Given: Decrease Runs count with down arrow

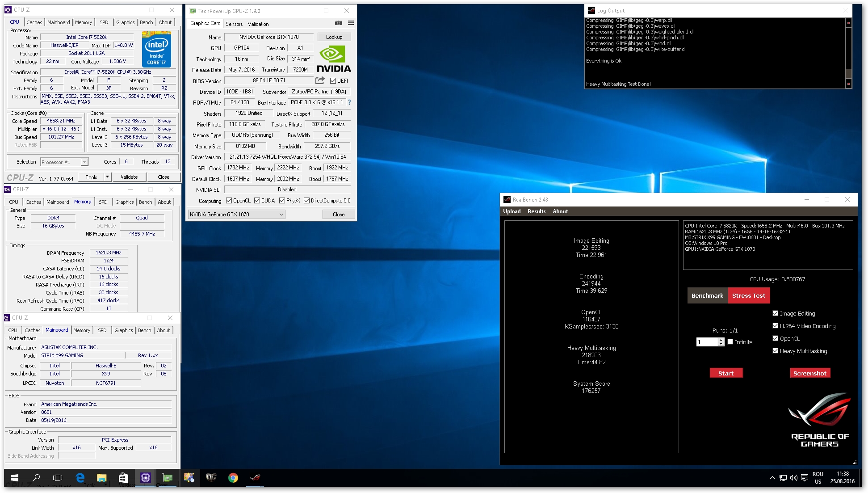Looking at the screenshot, I should click(x=721, y=344).
